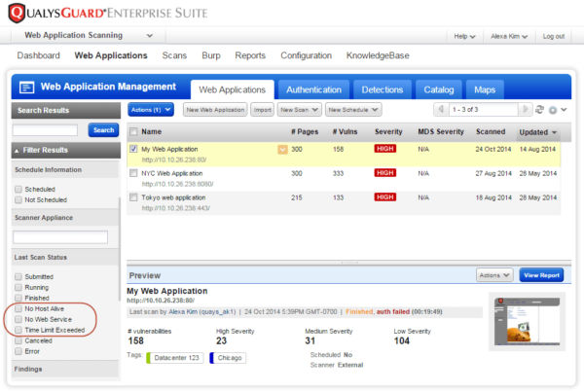Expand the dropdown arrow beside gear icon
Image resolution: width=584 pixels, height=392 pixels.
pyautogui.click(x=564, y=110)
